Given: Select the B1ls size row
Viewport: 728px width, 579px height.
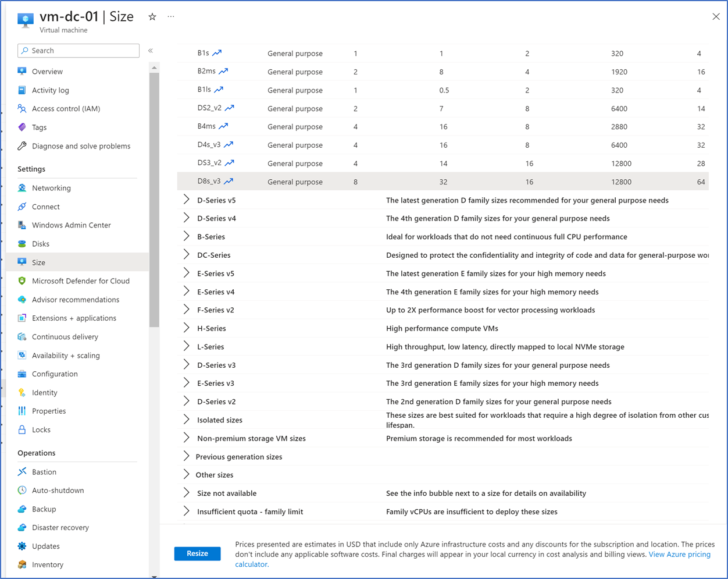Looking at the screenshot, I should [442, 90].
